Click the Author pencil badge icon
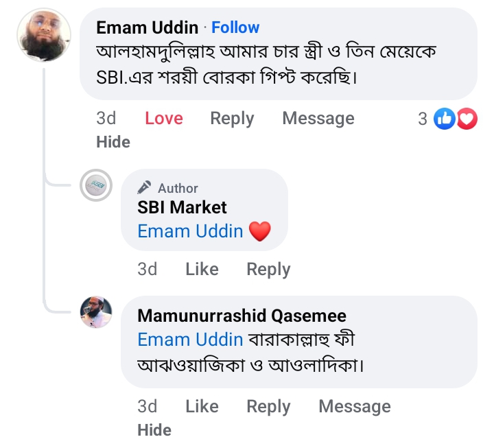 (x=144, y=187)
